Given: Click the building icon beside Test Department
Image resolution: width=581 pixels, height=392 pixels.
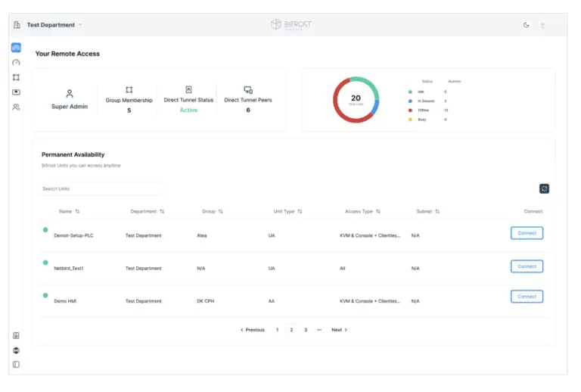Looking at the screenshot, I should tap(17, 25).
